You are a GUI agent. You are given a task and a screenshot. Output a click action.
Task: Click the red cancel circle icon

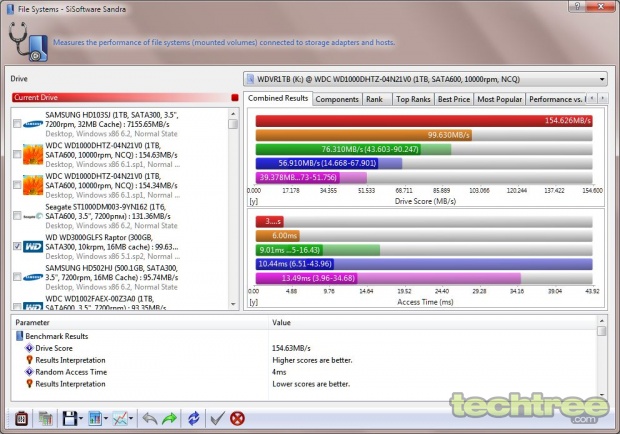click(237, 419)
